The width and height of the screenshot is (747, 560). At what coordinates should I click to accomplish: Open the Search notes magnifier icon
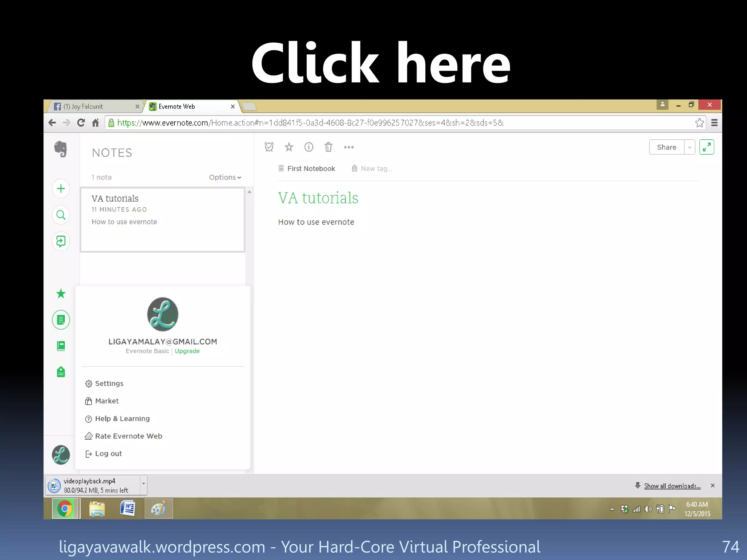click(x=61, y=215)
